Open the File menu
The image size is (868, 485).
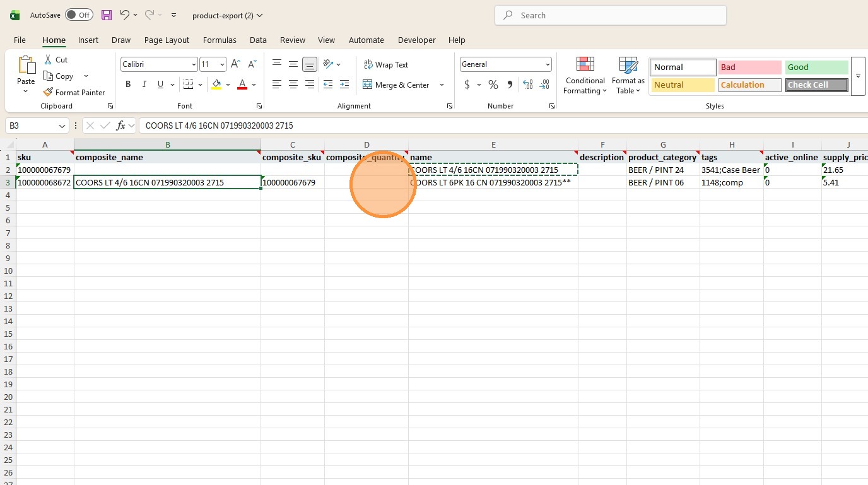click(x=20, y=40)
